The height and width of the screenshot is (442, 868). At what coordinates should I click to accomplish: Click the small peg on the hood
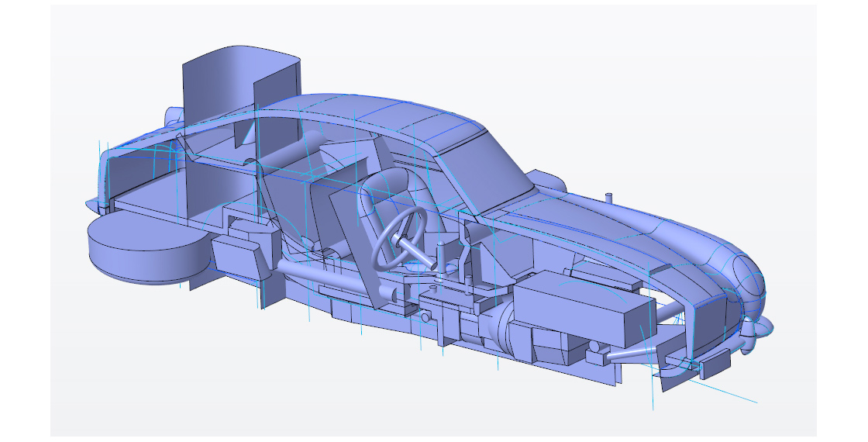pos(608,198)
